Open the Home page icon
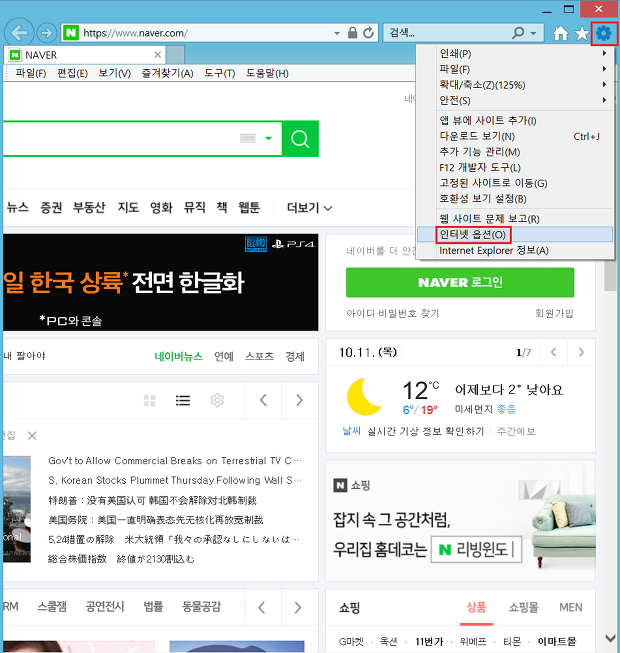Image resolution: width=620 pixels, height=653 pixels. pyautogui.click(x=560, y=33)
